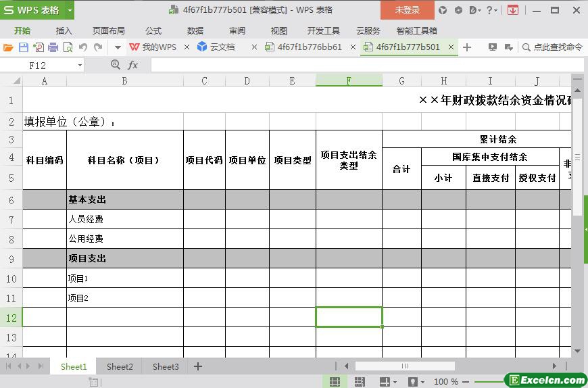This screenshot has height=388, width=588.
Task: Add a new document tab
Action: [467, 47]
